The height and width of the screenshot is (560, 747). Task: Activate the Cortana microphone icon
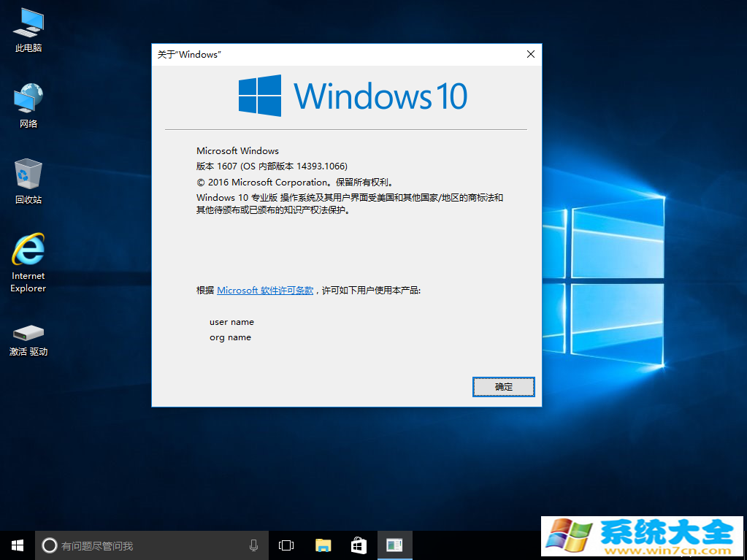pos(253,545)
